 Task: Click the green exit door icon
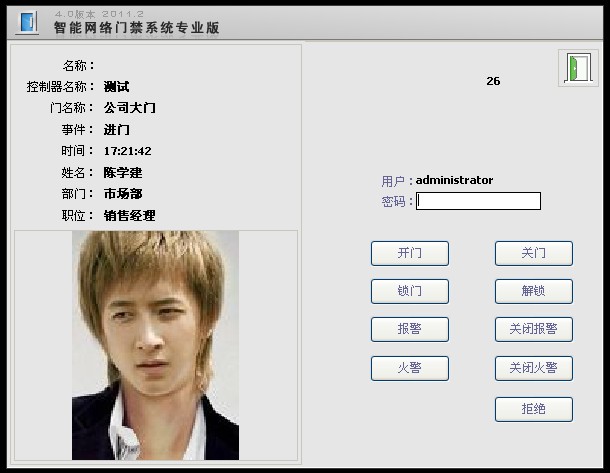tap(576, 68)
